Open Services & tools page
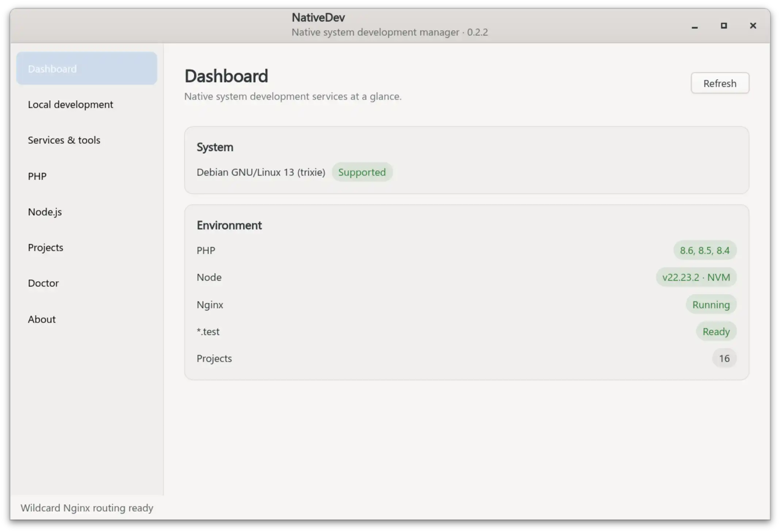The image size is (780, 532). (87, 140)
